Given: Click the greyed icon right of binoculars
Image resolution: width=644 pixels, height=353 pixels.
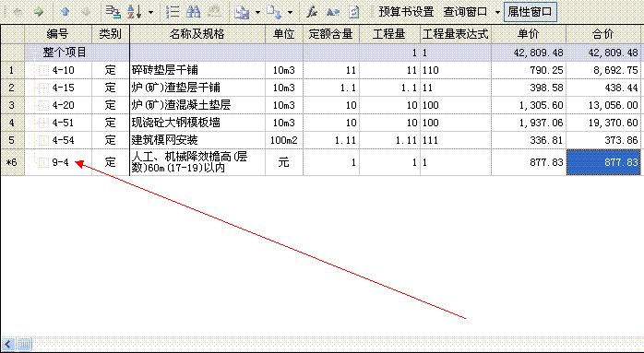Looking at the screenshot, I should pos(214,12).
